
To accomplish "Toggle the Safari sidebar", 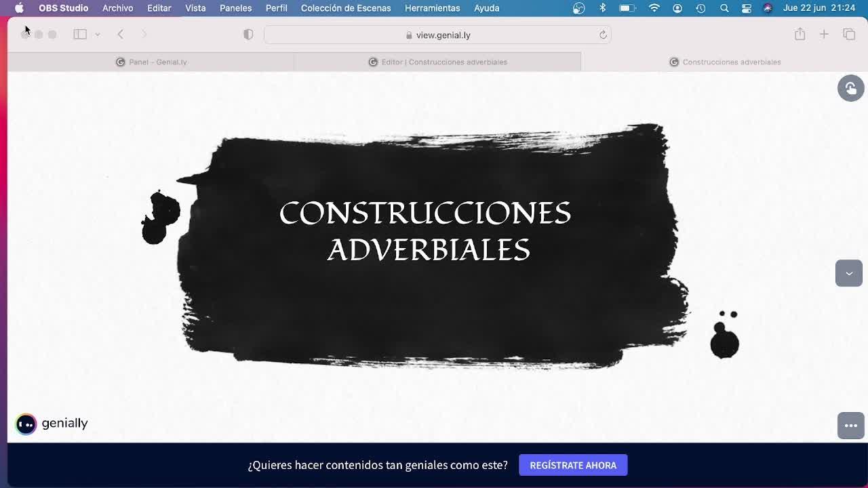I will click(x=80, y=34).
